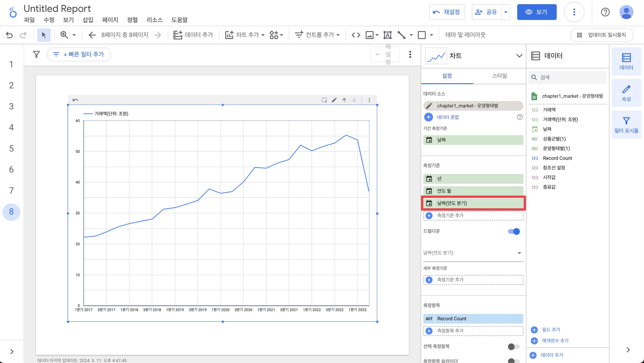This screenshot has height=363, width=644.
Task: Open the 리소스 menu
Action: (154, 20)
